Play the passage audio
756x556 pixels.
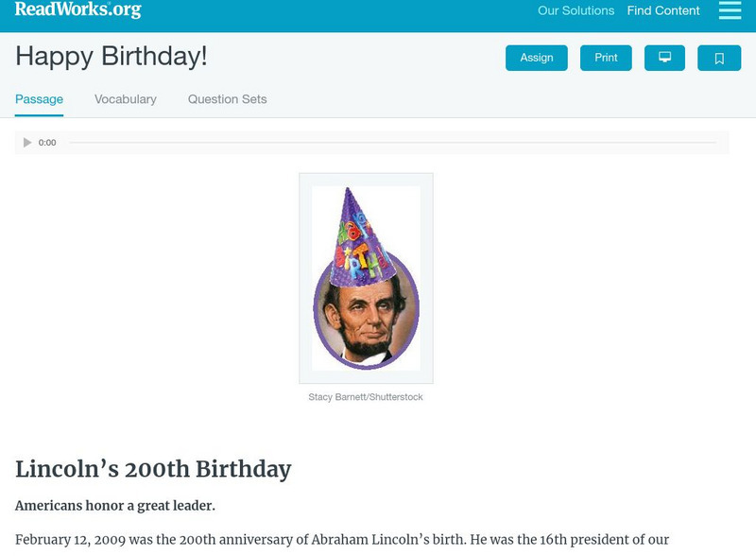(x=27, y=143)
